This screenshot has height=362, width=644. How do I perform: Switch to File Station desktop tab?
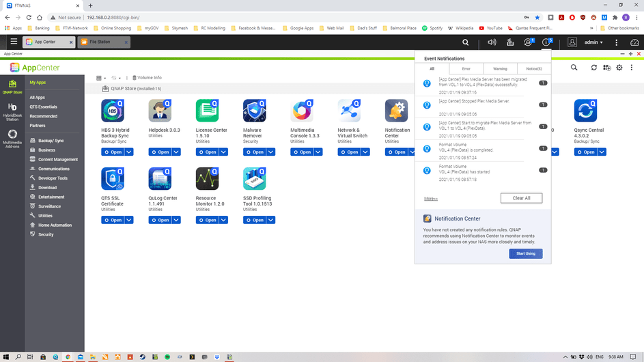pos(104,42)
